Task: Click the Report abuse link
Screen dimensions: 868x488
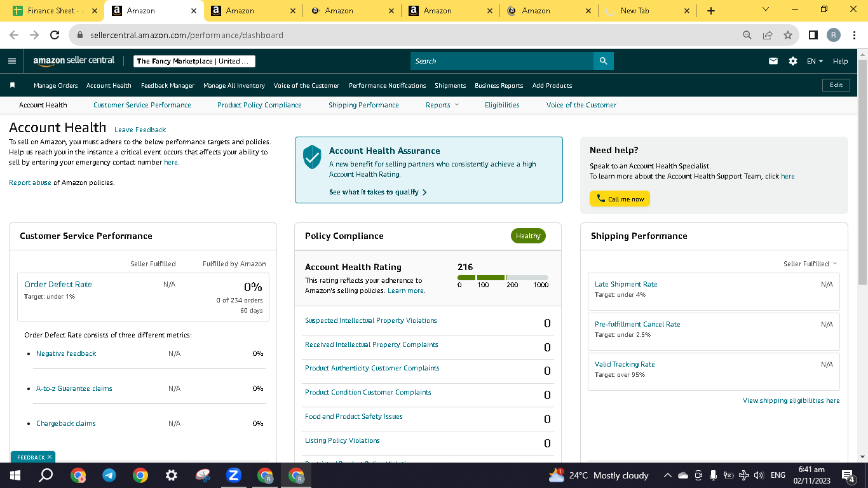Action: (30, 182)
